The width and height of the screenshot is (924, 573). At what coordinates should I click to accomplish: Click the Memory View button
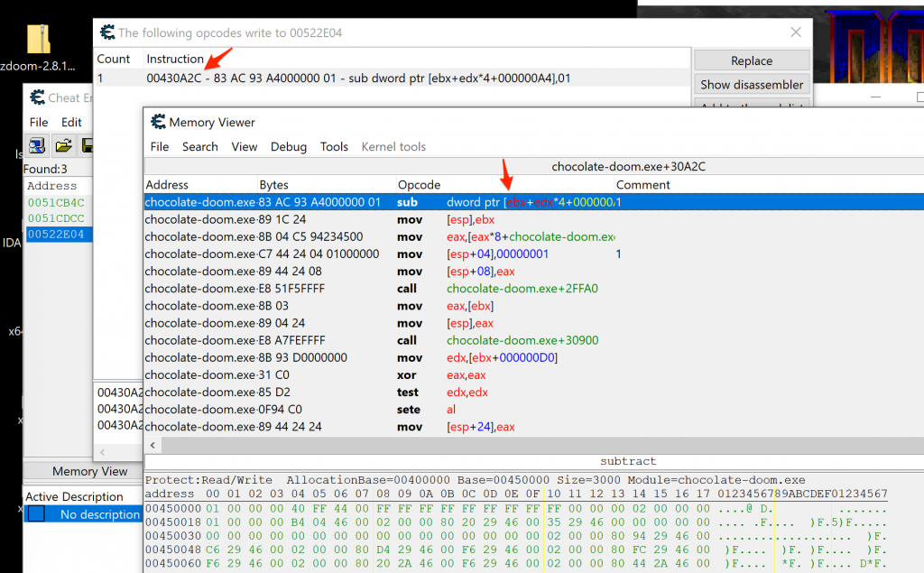tap(89, 471)
